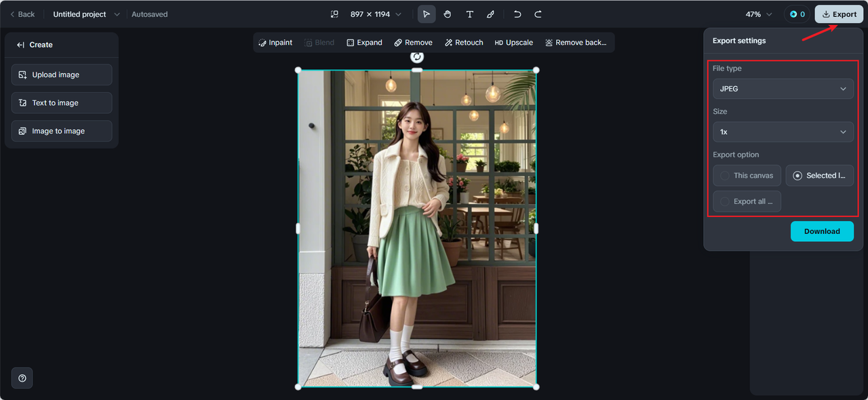Click the Download button
868x400 pixels.
822,231
